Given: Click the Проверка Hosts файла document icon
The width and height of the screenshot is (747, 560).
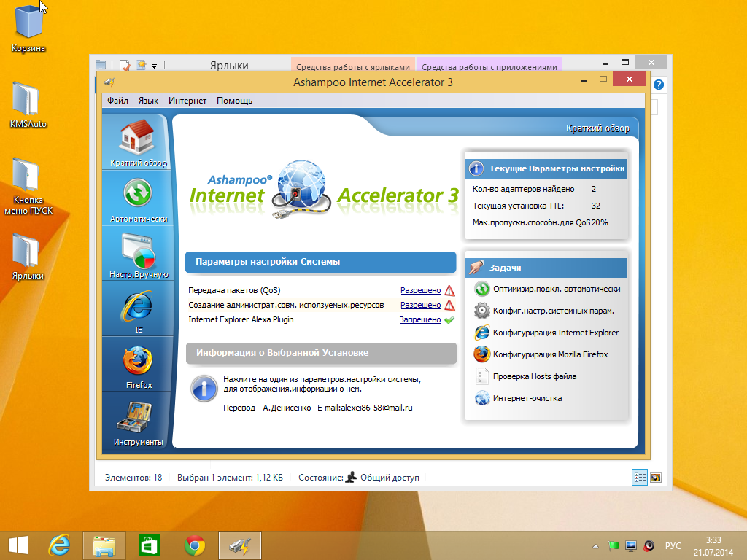Looking at the screenshot, I should pos(482,376).
